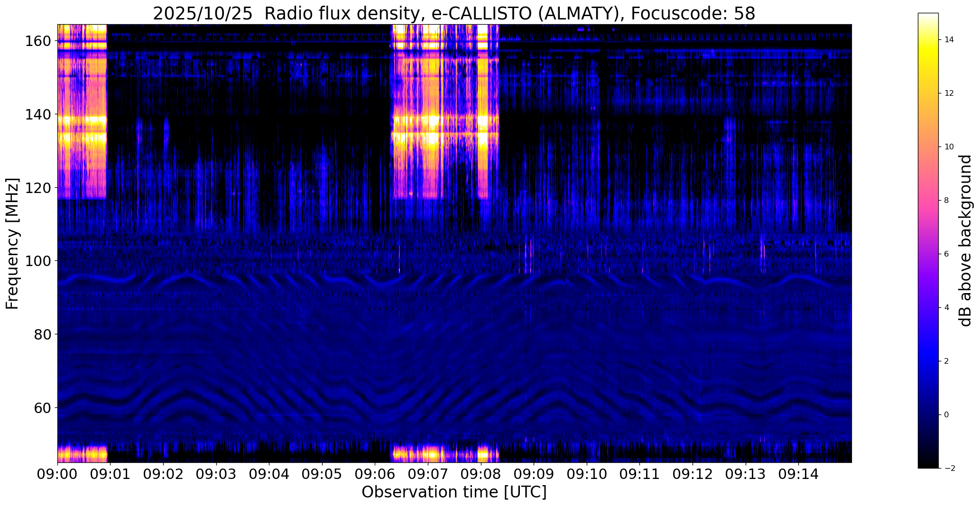Screen dimensions: 980x506
Task: Click the 100 MHz frequency tick label
Action: coord(38,261)
